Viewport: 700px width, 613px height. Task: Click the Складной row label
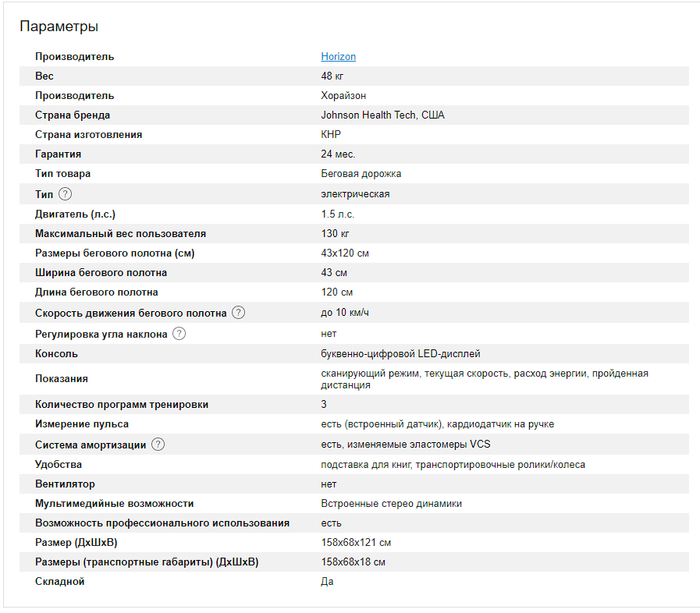coord(59,581)
